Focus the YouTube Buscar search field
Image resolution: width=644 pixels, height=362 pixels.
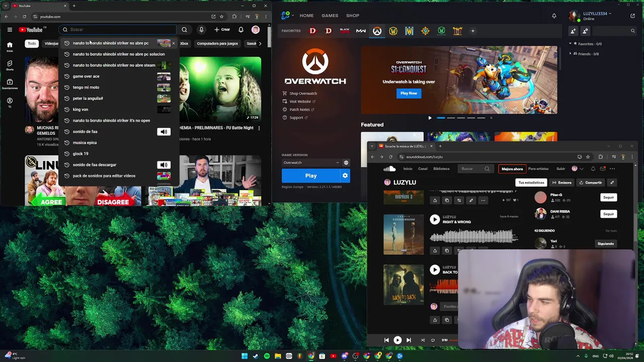[x=119, y=30]
